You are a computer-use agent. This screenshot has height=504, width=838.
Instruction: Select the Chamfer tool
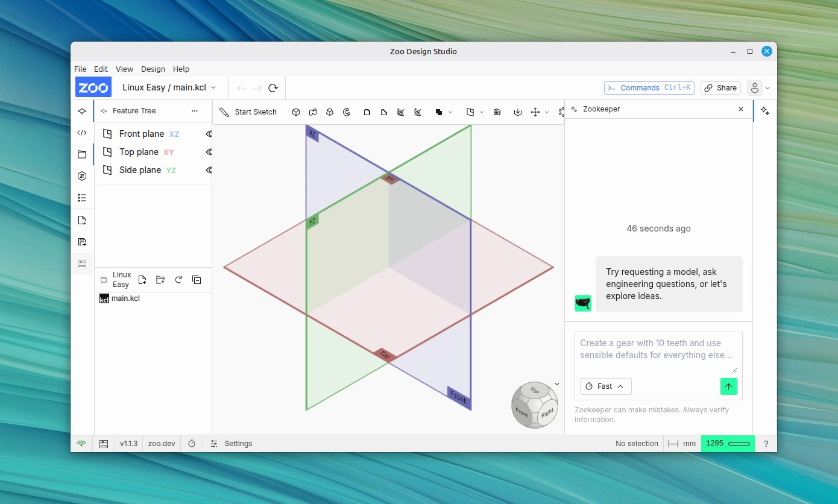[384, 112]
